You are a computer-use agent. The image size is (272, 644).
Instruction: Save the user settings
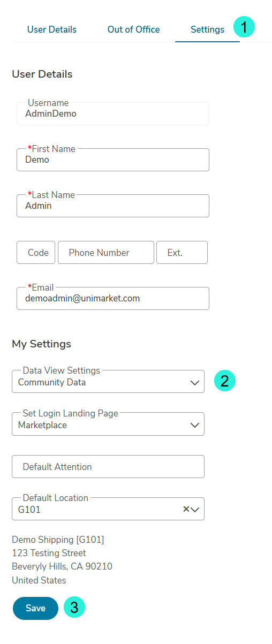35,608
